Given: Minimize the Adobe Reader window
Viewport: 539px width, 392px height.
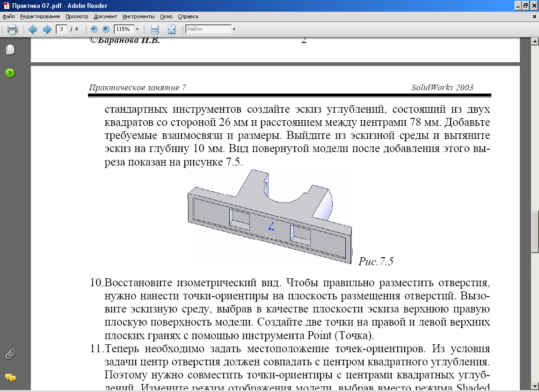Looking at the screenshot, I should click(518, 6).
